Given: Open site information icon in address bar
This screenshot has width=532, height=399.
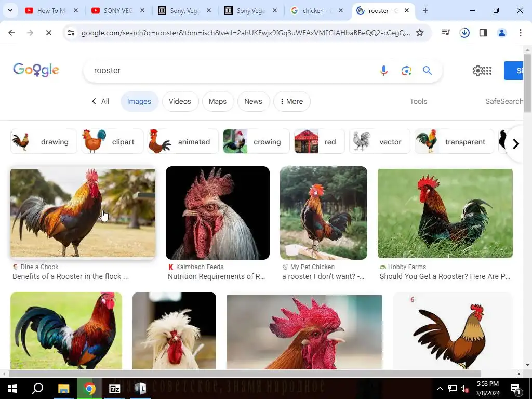Looking at the screenshot, I should click(x=71, y=33).
